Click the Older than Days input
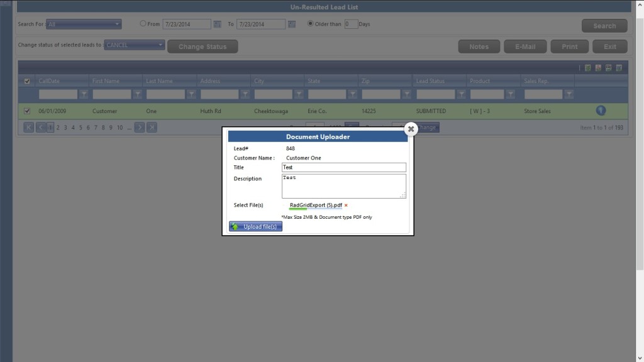 [351, 25]
